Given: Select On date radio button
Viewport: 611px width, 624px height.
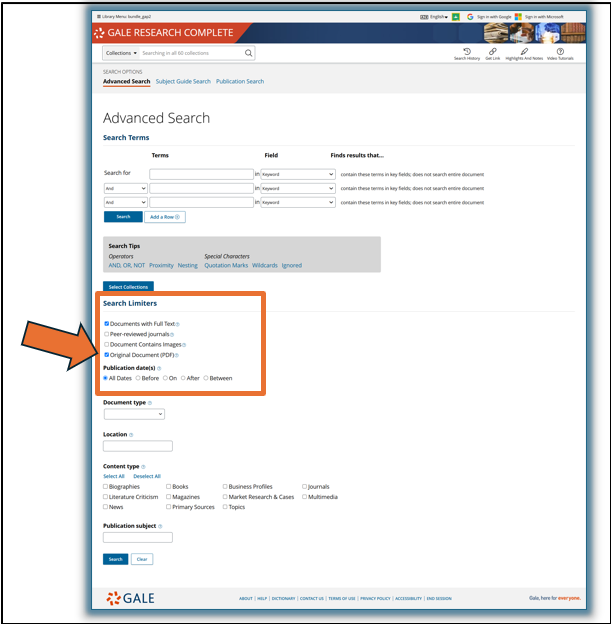Looking at the screenshot, I should tap(165, 378).
